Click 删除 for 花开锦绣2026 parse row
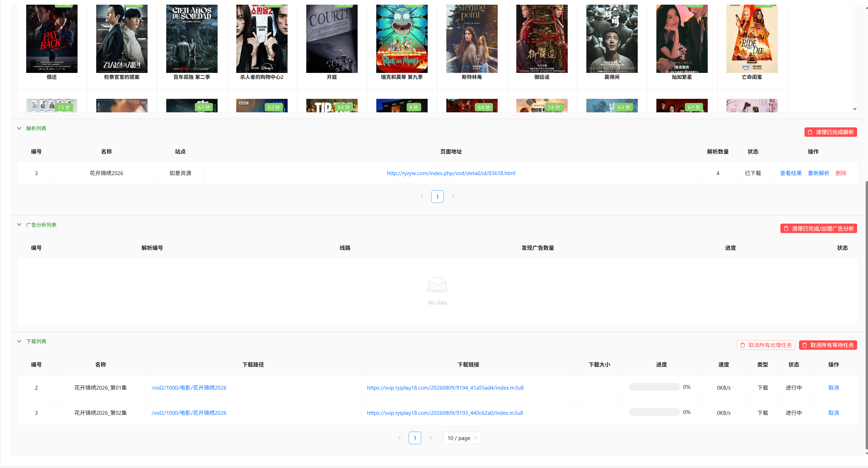This screenshot has height=468, width=868. click(x=841, y=173)
